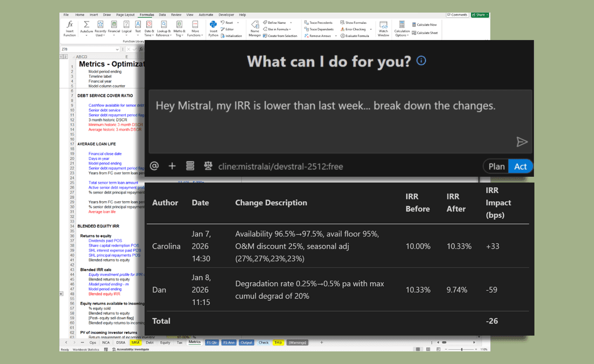Switch chat mode to Act
The width and height of the screenshot is (594, 364).
[520, 166]
